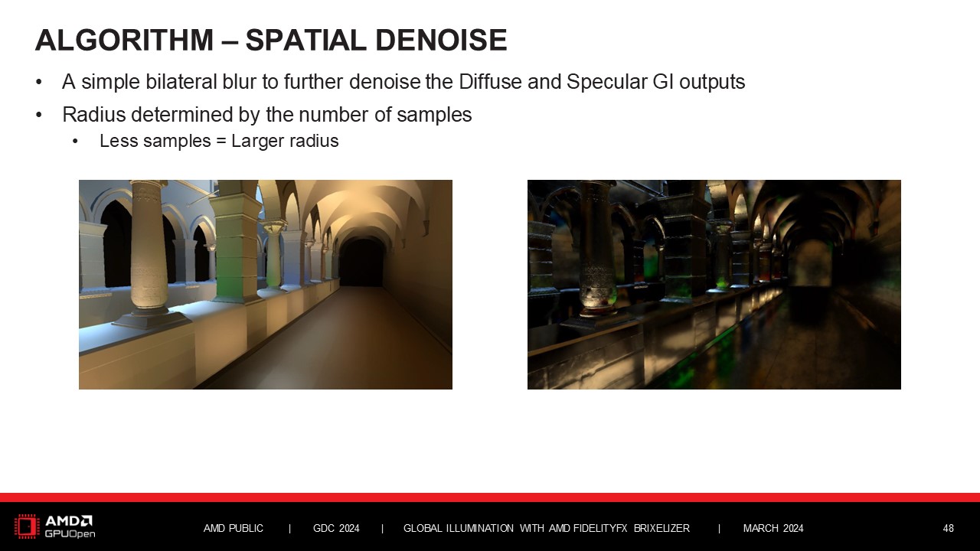
Task: Click the slide title 'ALGORITHM – SPATIAL DENOISE'
Action: coord(271,41)
